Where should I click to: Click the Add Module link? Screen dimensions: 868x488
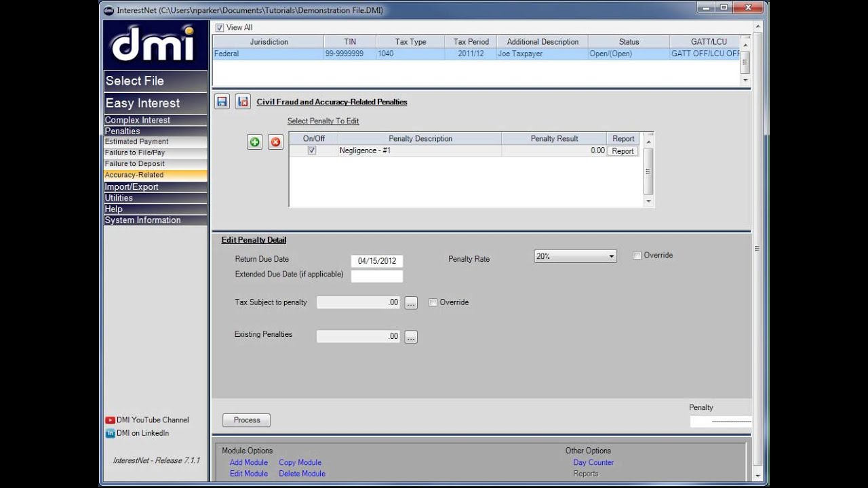[249, 462]
